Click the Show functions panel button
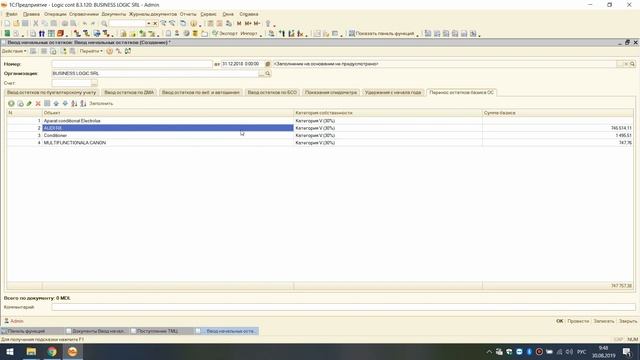The width and height of the screenshot is (640, 360). [x=381, y=33]
